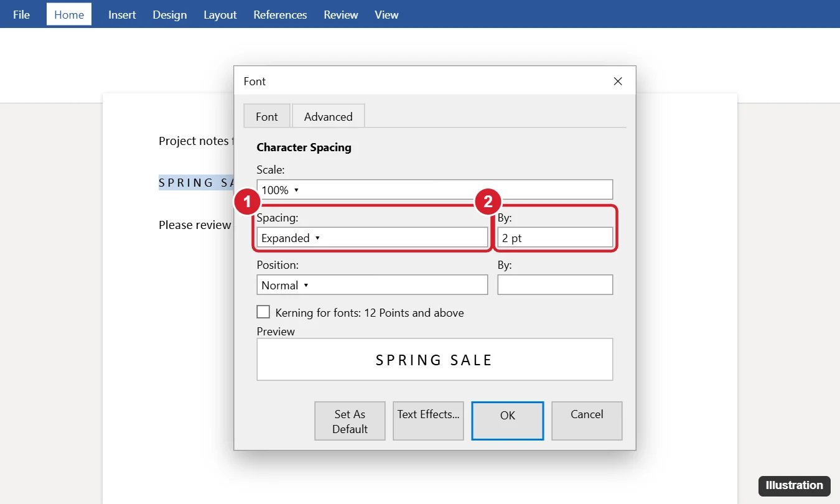
Task: Click the Please review line in document
Action: 195,225
